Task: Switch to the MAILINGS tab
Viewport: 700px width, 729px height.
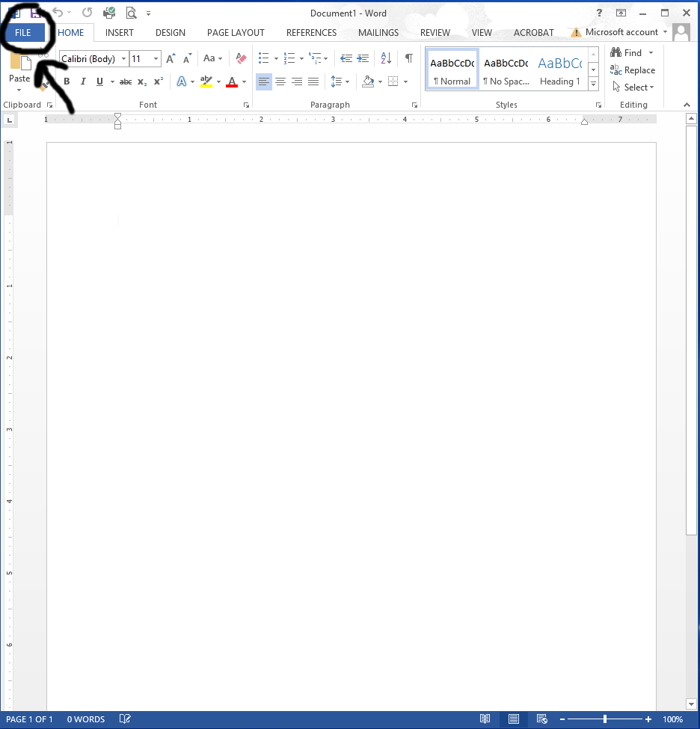Action: (x=378, y=33)
